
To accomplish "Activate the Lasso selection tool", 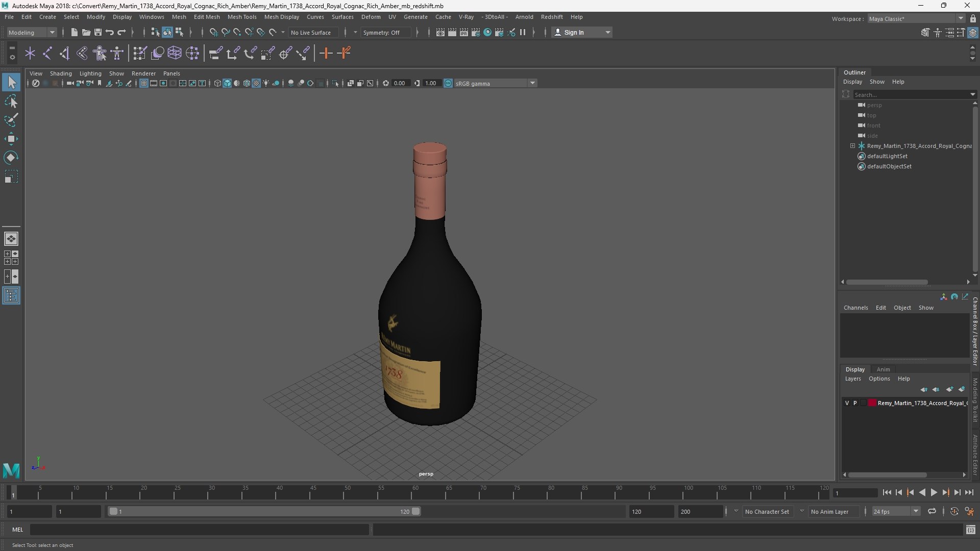I will 11,102.
